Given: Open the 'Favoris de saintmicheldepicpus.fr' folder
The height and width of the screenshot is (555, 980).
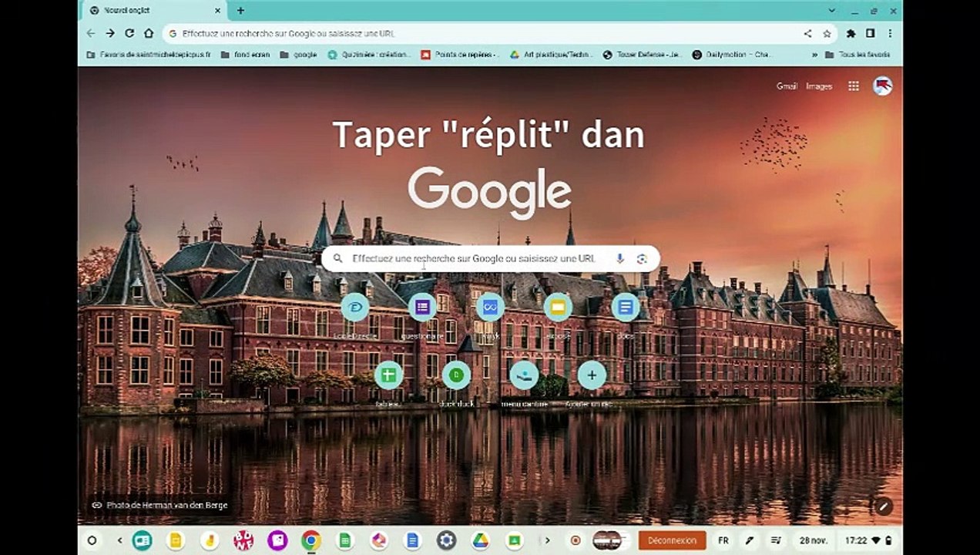Looking at the screenshot, I should [x=148, y=55].
